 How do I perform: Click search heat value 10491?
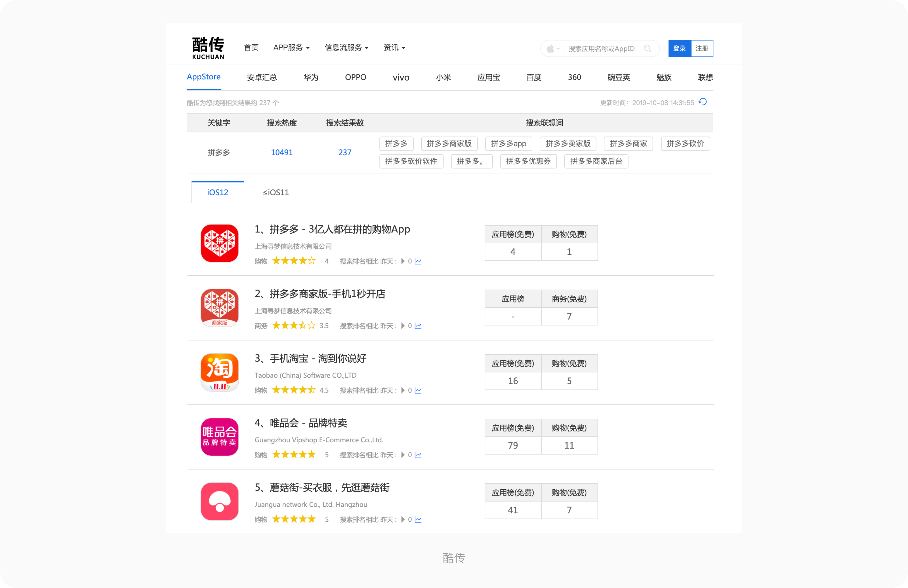point(281,153)
